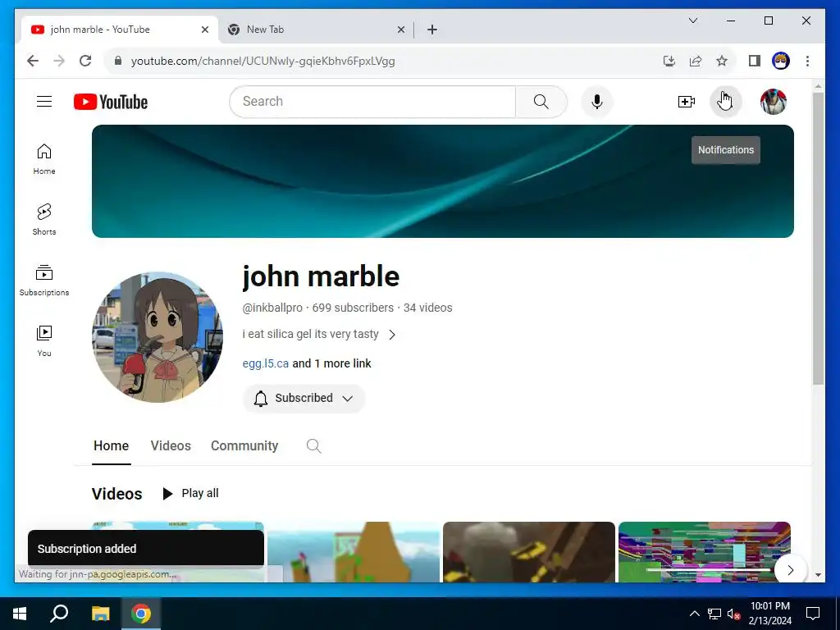Open Chrome profile avatar

pyautogui.click(x=781, y=61)
